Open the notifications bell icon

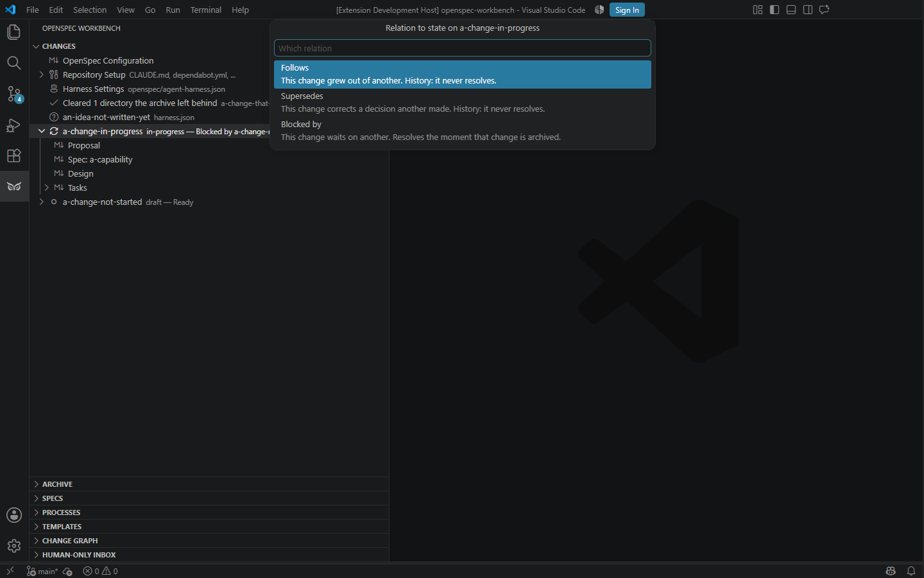point(911,571)
